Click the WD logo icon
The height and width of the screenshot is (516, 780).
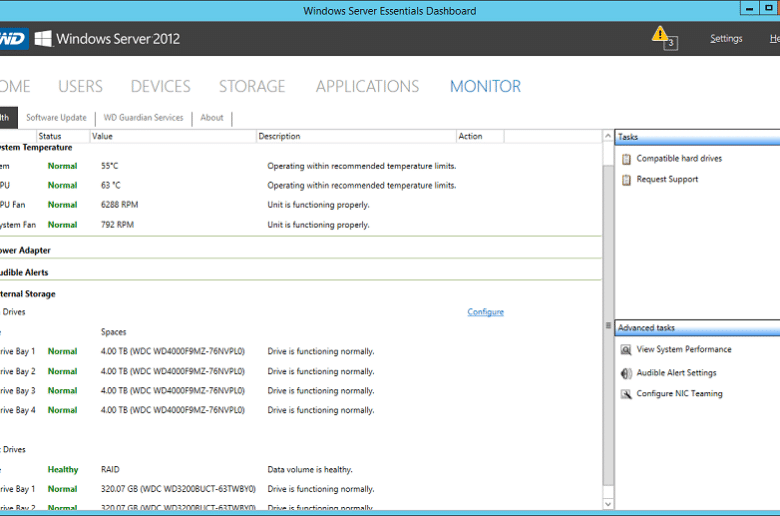point(13,39)
